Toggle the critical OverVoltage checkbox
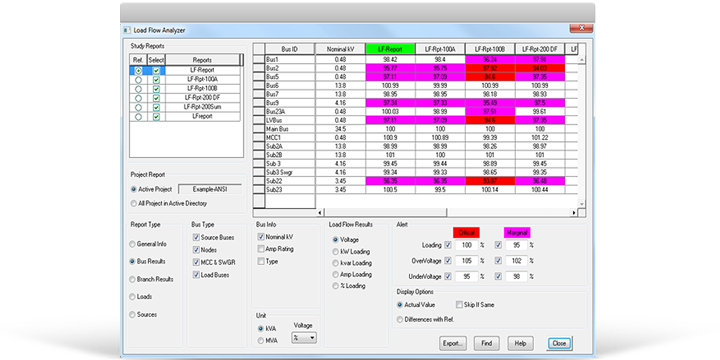This screenshot has width=720, height=360. [448, 261]
